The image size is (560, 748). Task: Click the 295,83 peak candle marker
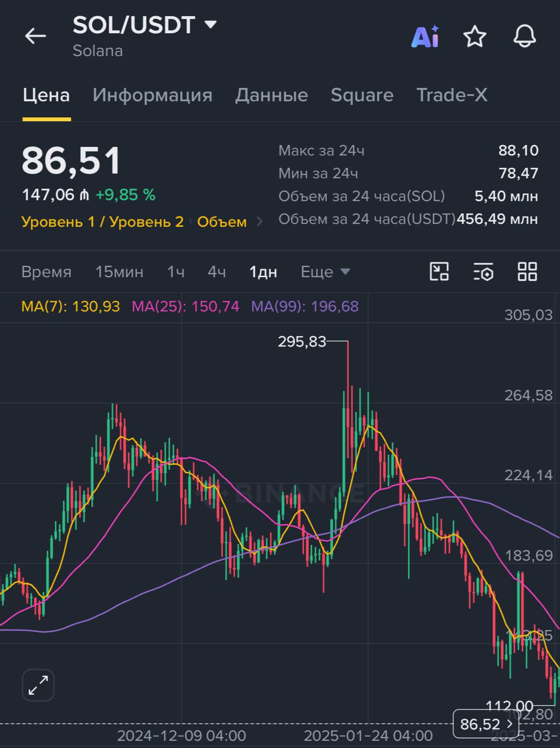click(x=302, y=341)
